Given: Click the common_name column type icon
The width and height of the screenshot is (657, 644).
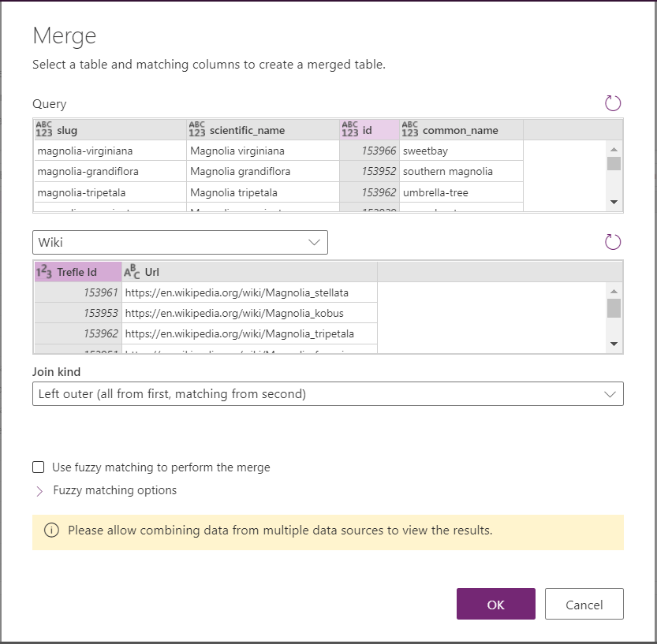Looking at the screenshot, I should tap(409, 129).
